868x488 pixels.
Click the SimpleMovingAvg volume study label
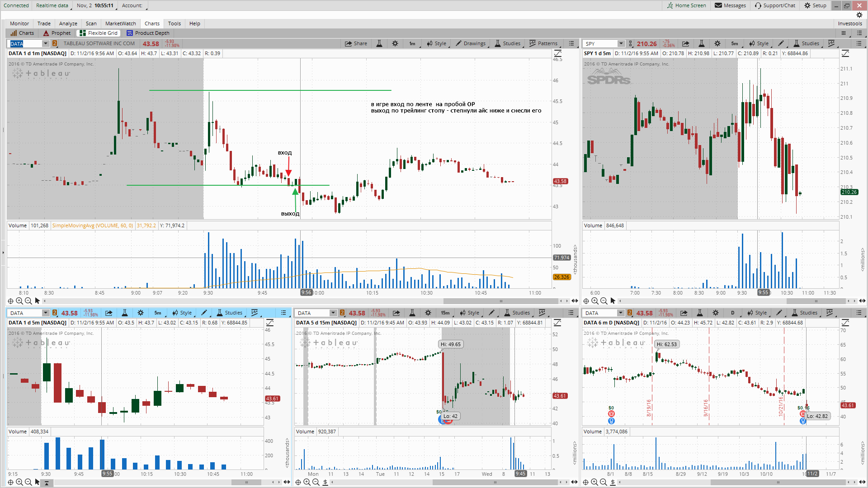[x=93, y=225]
